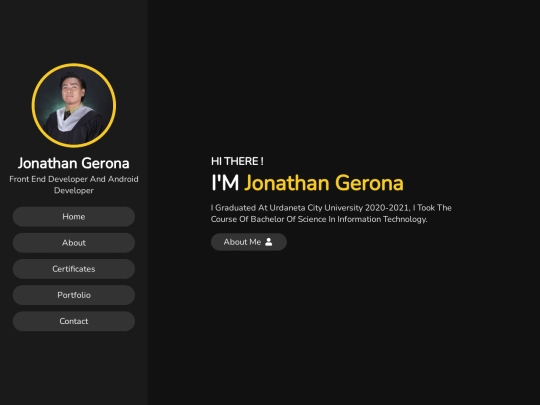
Task: Click the circular graduation profile photo
Action: coord(74,105)
